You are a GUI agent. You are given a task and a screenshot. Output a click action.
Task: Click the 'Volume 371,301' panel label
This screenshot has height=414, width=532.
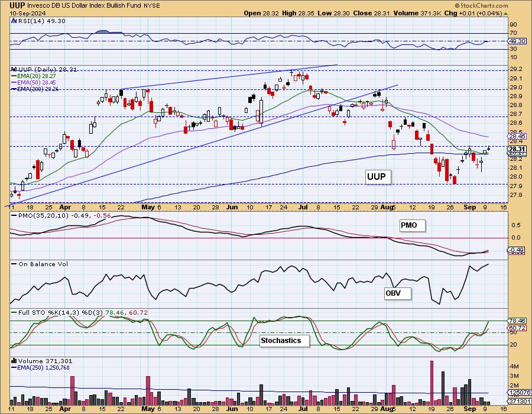pos(45,361)
